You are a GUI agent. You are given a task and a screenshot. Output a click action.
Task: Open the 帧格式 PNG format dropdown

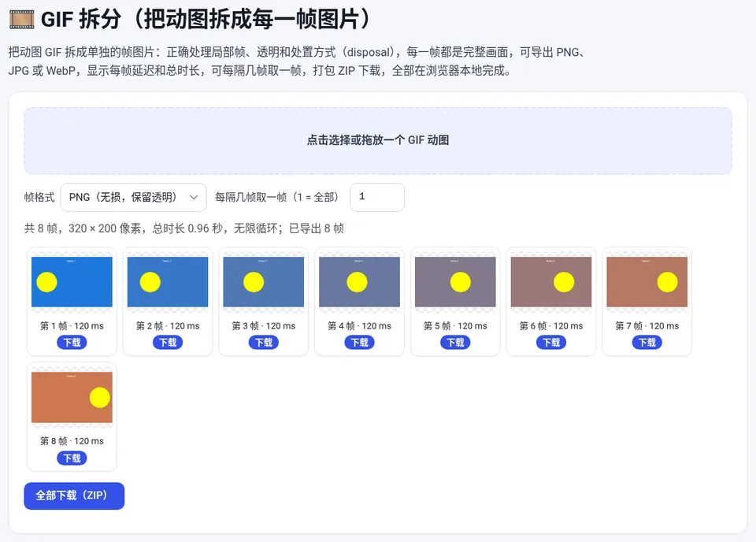134,197
